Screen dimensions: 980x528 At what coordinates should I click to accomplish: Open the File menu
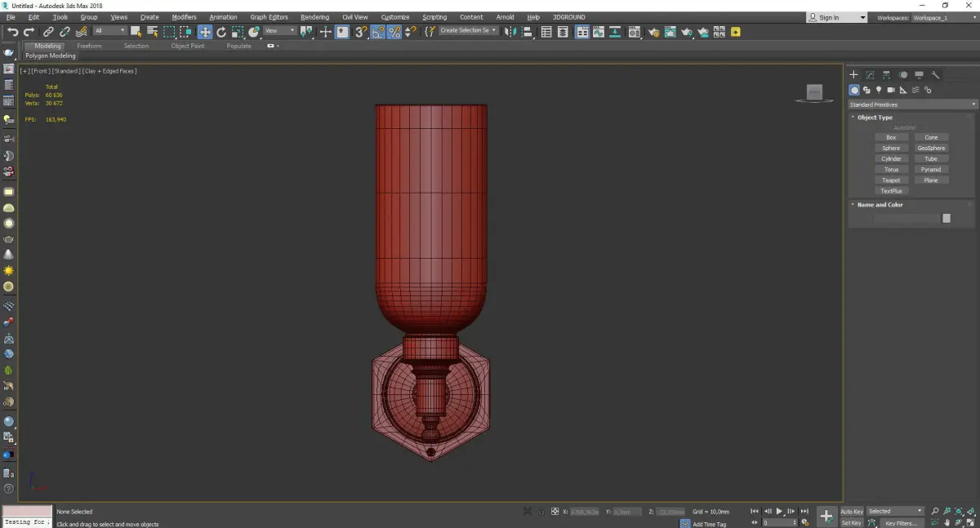(11, 17)
